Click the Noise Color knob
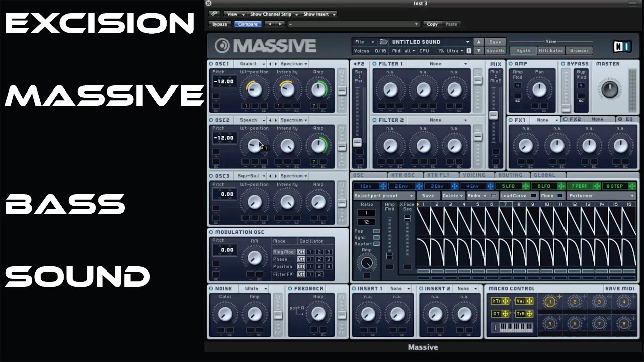644x362 pixels. (225, 314)
